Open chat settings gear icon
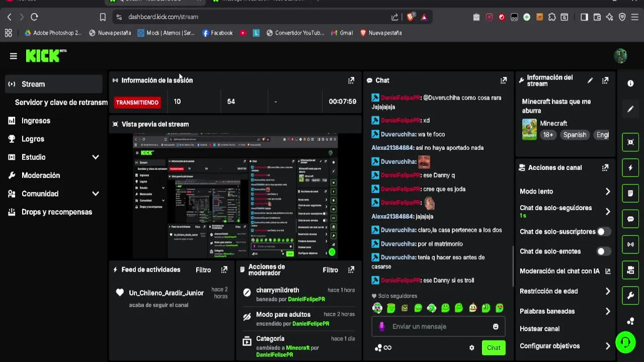The height and width of the screenshot is (362, 644). click(472, 347)
